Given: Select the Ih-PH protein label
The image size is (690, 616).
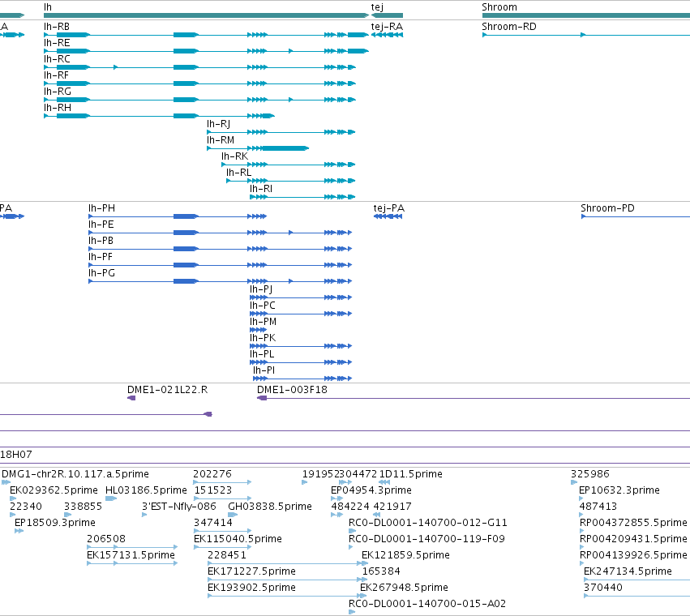Looking at the screenshot, I should pyautogui.click(x=101, y=208).
